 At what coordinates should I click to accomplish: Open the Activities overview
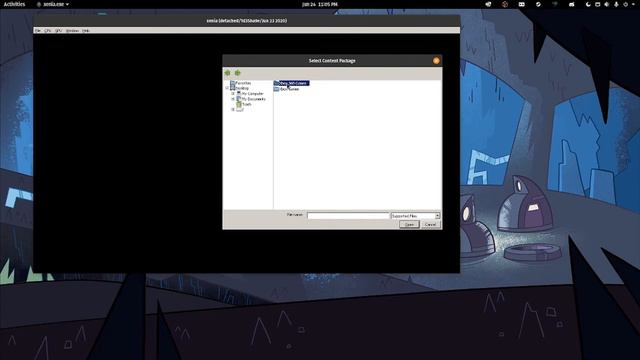(x=14, y=4)
